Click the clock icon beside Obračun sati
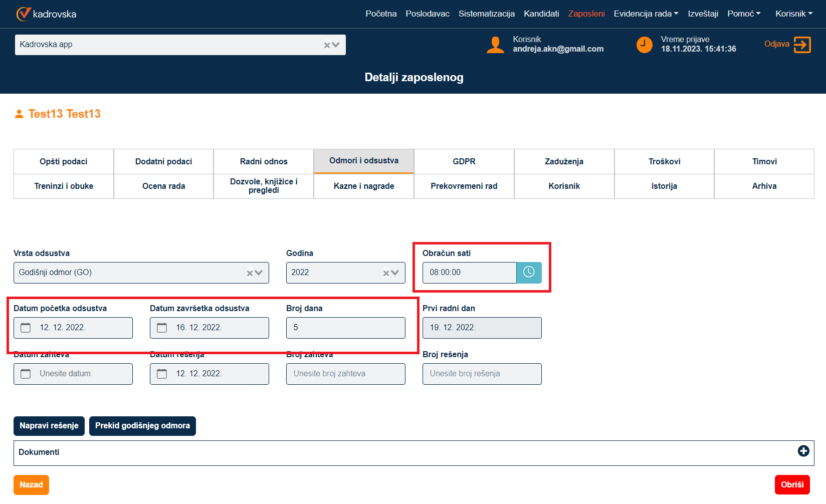This screenshot has width=826, height=504. tap(529, 273)
